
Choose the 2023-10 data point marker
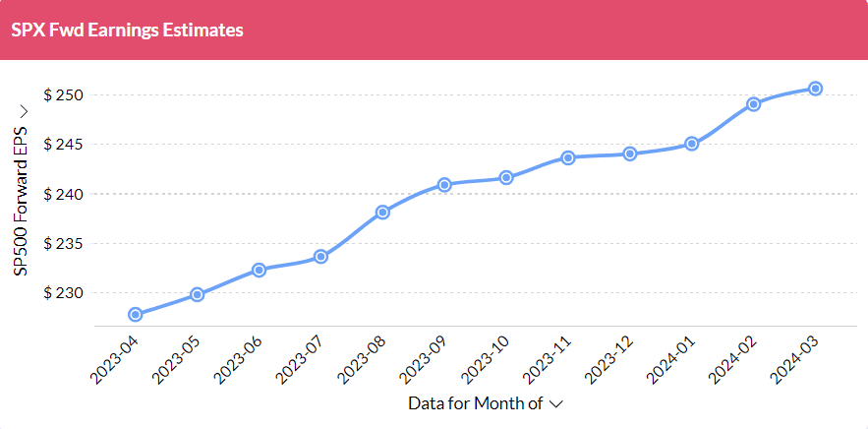coord(506,178)
